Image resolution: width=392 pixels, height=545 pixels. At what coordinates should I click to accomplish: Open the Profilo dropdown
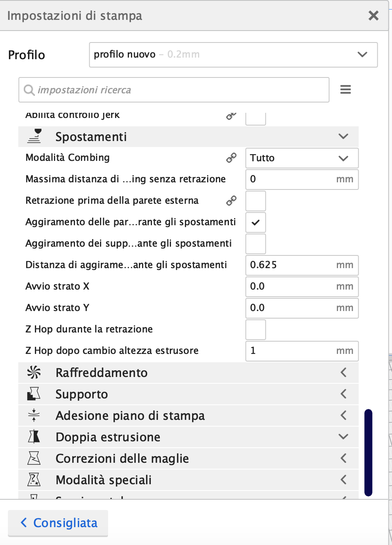pos(233,55)
